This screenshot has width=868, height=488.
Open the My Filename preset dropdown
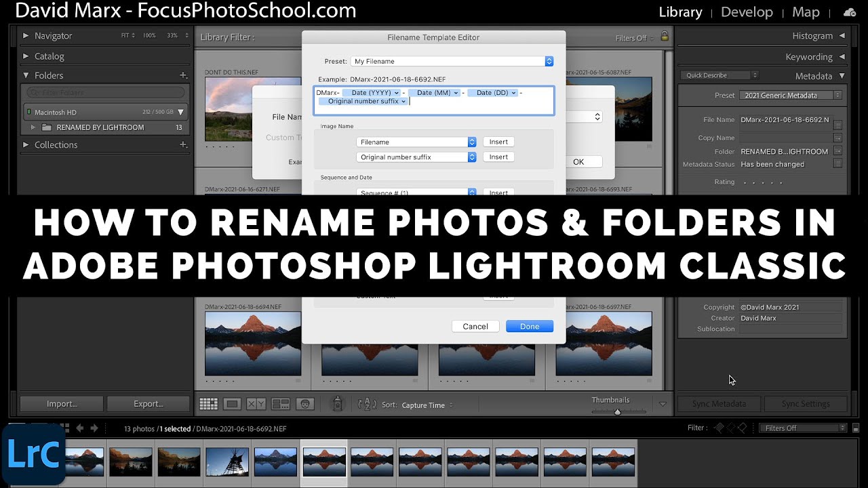coord(452,61)
